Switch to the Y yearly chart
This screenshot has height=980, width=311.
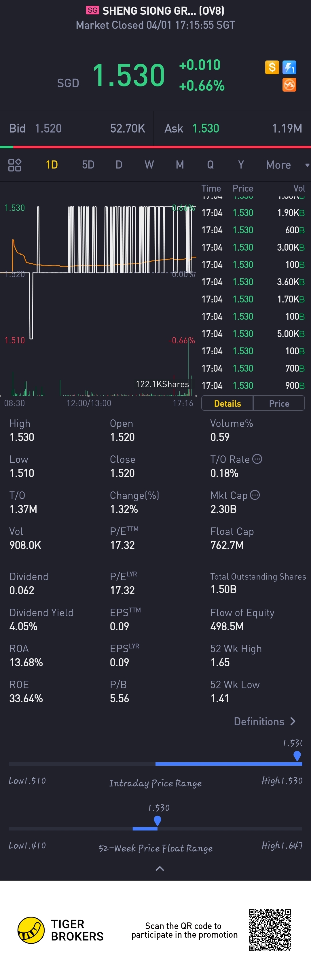[x=241, y=165]
